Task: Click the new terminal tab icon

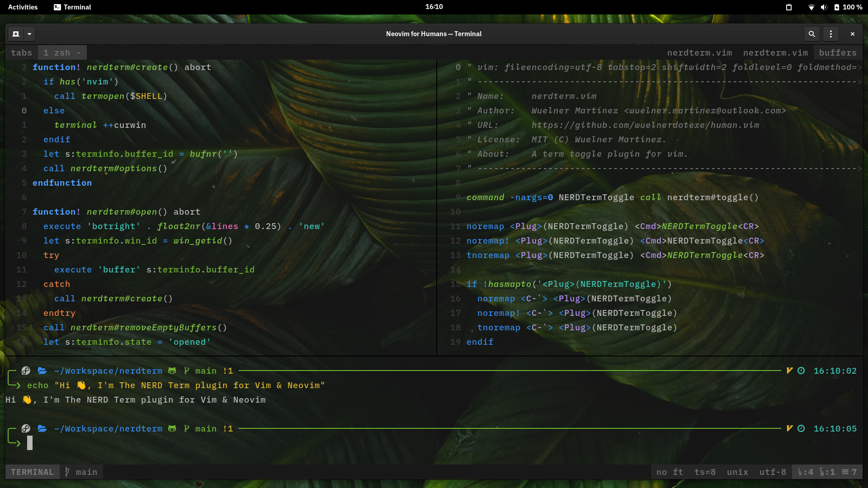Action: (x=15, y=34)
